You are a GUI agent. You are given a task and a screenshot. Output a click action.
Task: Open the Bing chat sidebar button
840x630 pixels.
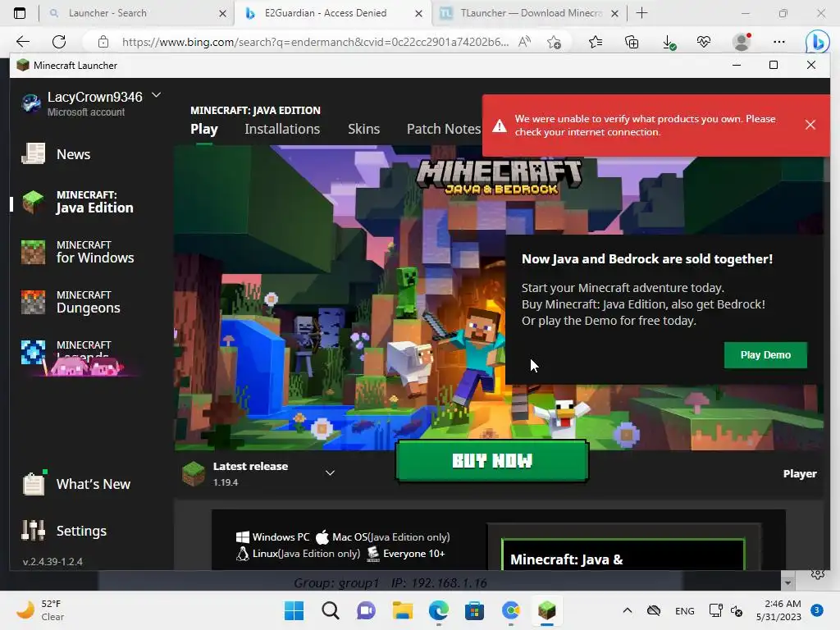pos(818,42)
